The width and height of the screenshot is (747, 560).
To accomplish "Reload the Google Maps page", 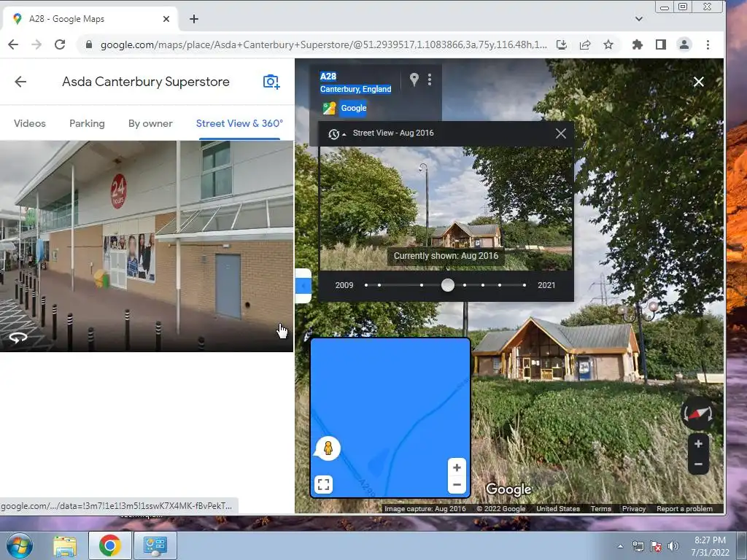I will click(60, 44).
